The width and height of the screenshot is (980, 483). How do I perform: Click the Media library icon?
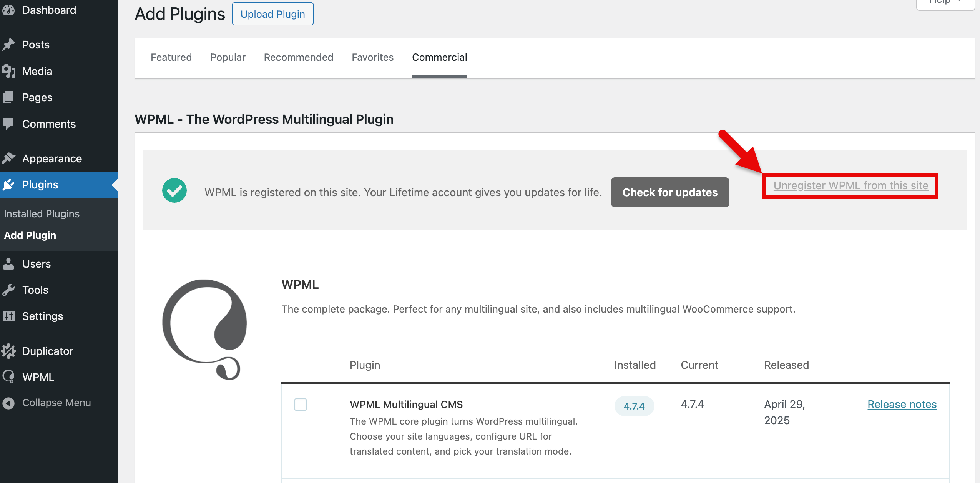pos(8,71)
